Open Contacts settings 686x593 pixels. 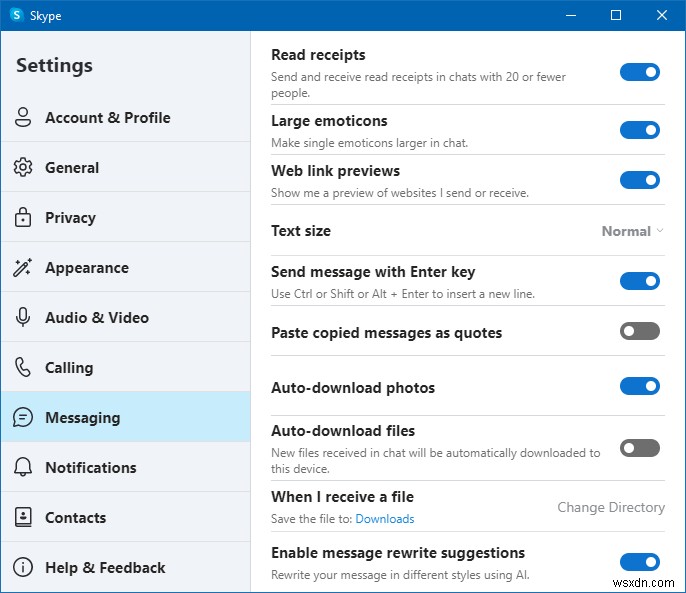coord(126,517)
